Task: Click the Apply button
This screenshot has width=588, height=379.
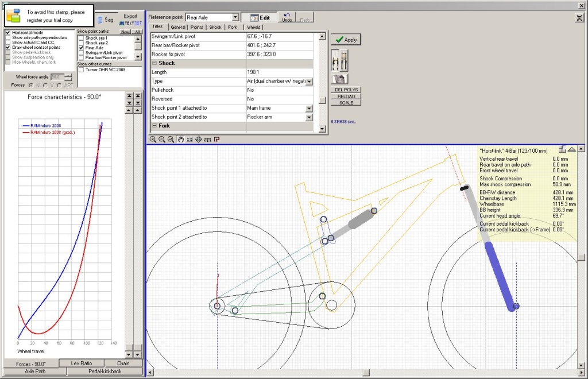Action: pyautogui.click(x=346, y=40)
